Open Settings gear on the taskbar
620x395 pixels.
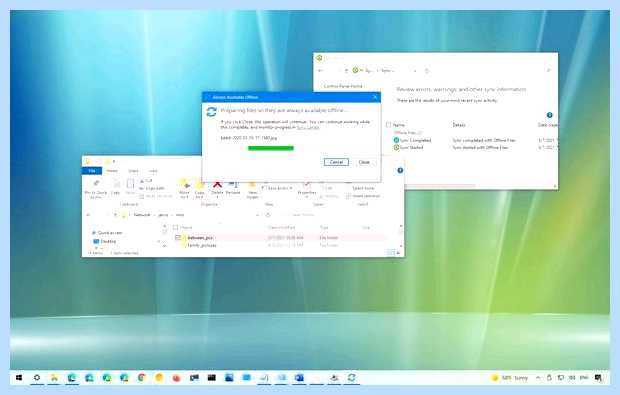pyautogui.click(x=37, y=378)
